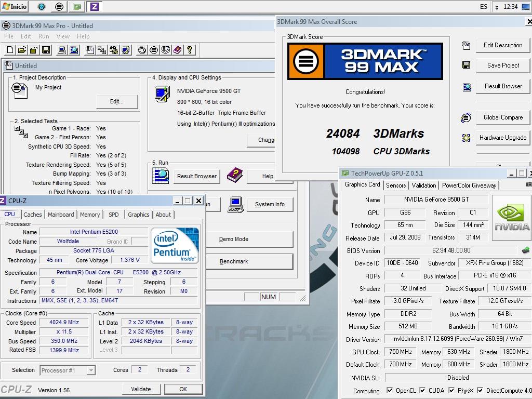Click the magnifier icon beside Result Browser button
The height and width of the screenshot is (399, 532).
coord(161,176)
